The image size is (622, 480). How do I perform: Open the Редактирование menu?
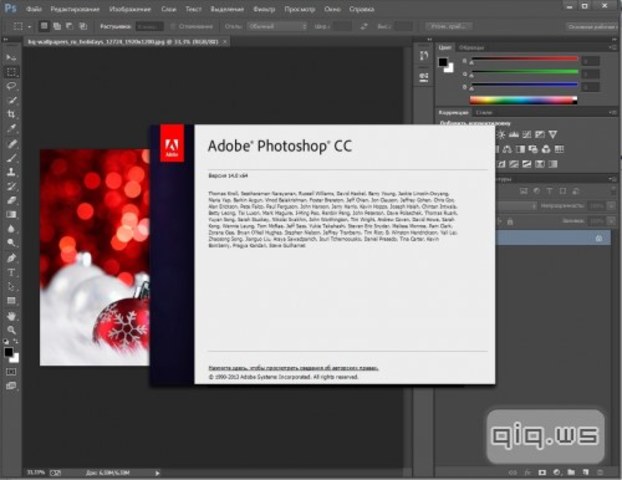coord(75,9)
